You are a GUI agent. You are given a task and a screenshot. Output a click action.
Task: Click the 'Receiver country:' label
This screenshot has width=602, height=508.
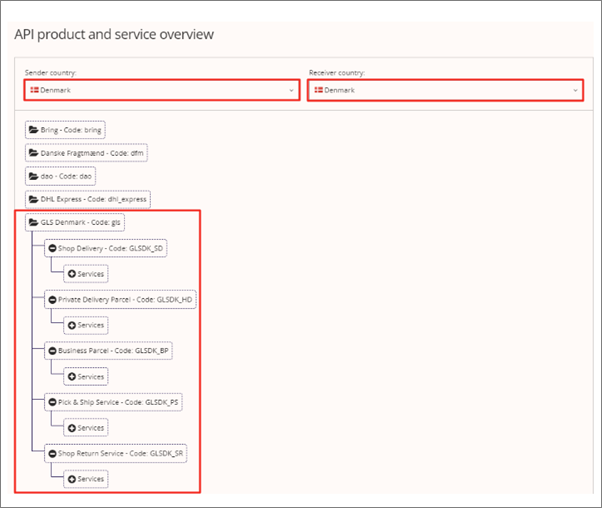(x=337, y=73)
